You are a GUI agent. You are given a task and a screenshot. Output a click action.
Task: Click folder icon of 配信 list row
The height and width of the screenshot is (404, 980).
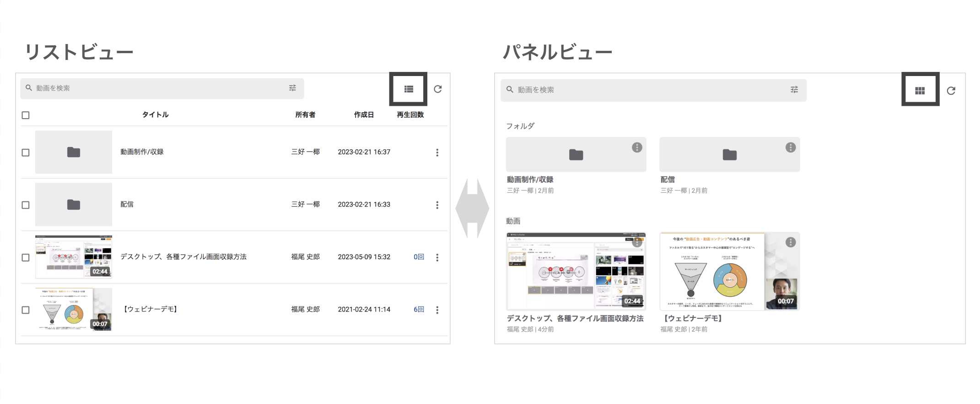(74, 204)
